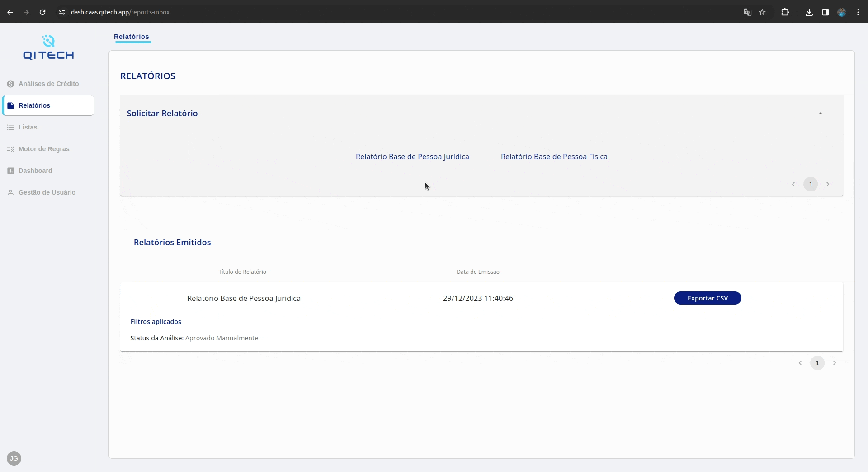This screenshot has height=472, width=868.
Task: Click the Dashboard chart icon
Action: click(x=11, y=171)
